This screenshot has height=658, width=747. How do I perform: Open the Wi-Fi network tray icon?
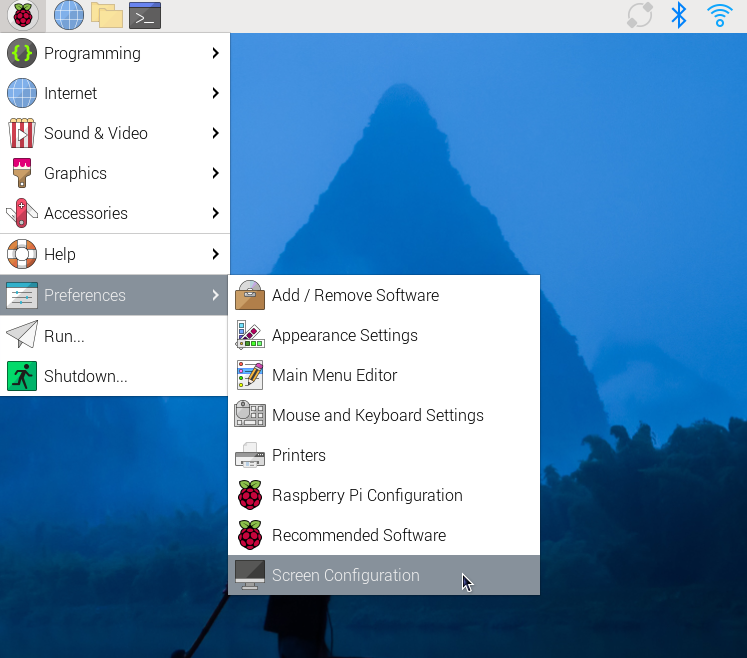[x=719, y=15]
